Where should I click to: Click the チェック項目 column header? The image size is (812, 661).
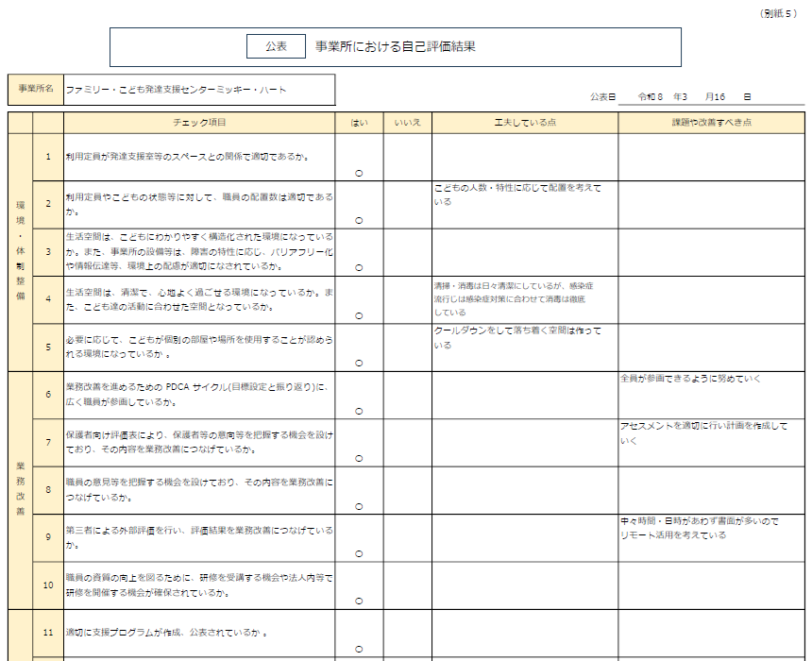pos(199,123)
